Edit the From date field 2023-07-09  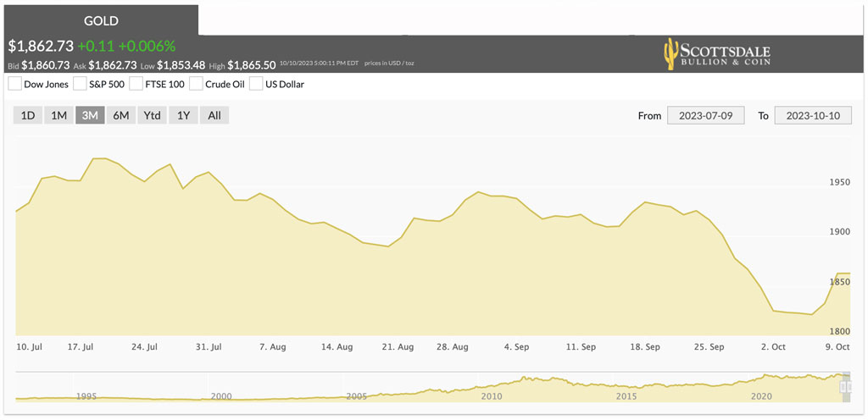click(x=706, y=116)
